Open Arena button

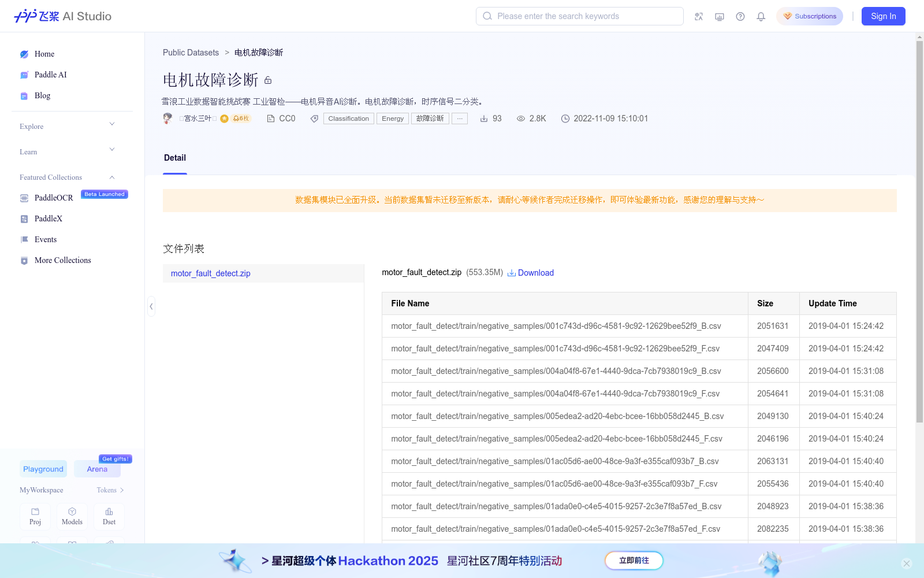[x=97, y=469]
